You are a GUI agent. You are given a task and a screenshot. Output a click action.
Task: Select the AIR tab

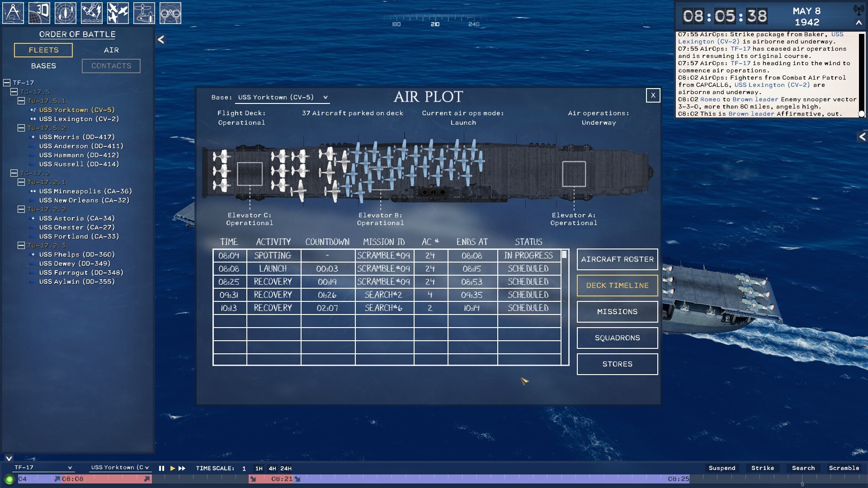[111, 50]
